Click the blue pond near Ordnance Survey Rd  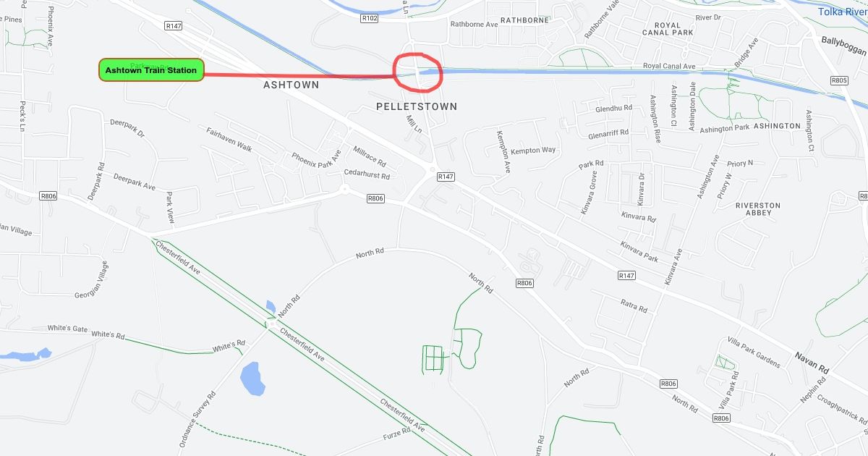(252, 379)
